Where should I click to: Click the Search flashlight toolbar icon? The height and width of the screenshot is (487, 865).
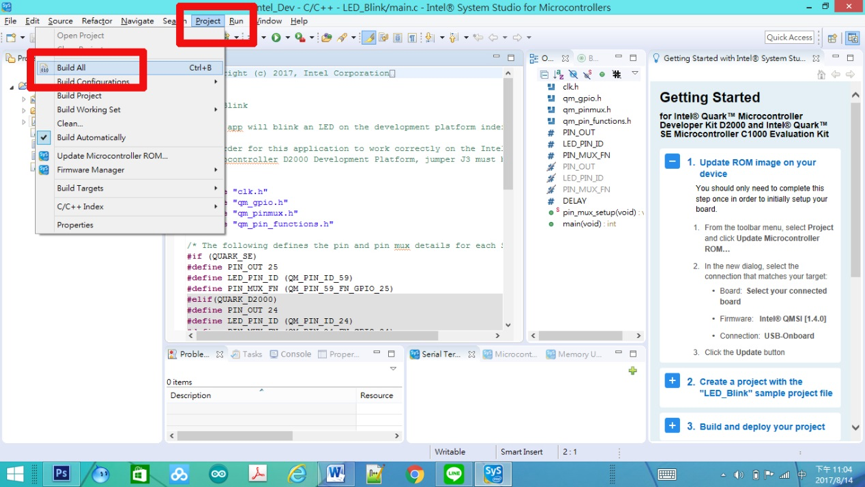(342, 38)
